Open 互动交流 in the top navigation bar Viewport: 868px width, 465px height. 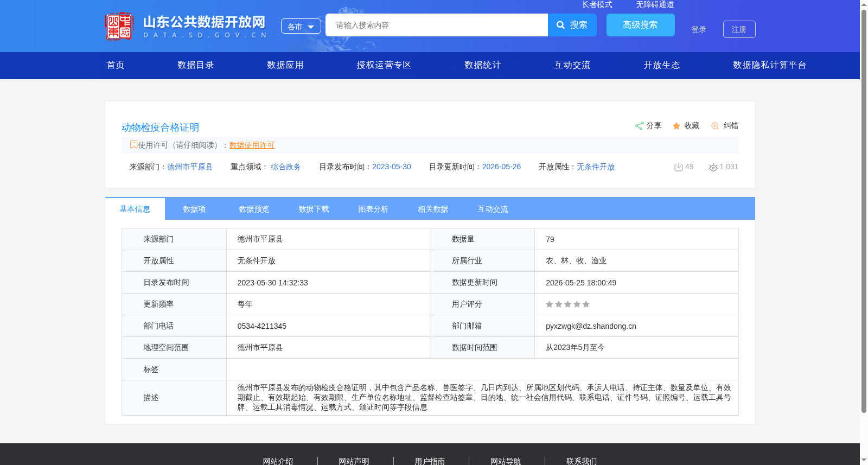572,65
